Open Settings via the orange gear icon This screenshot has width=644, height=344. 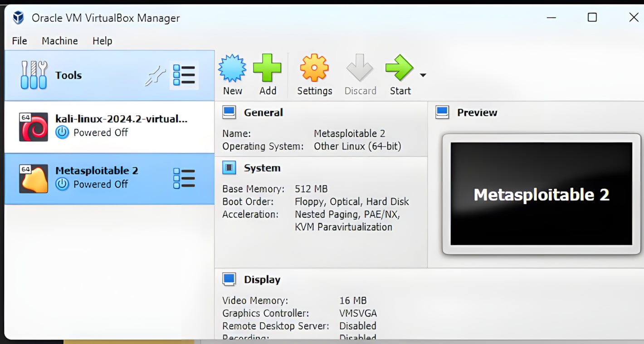pos(314,69)
